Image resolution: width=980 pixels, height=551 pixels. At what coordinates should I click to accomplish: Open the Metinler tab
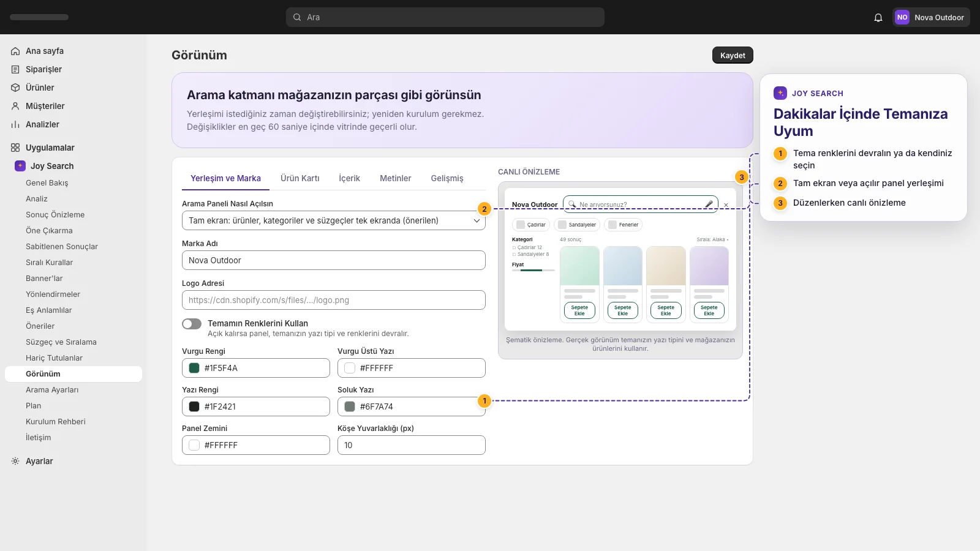tap(395, 178)
